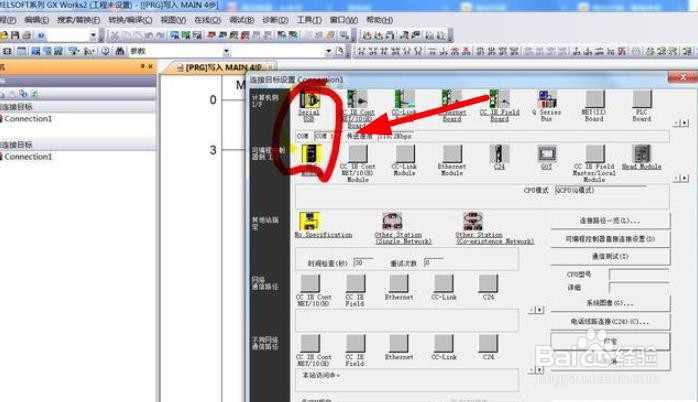Viewport: 698px width, 402px height.
Task: Click the Save icon in the main toolbar
Action: [x=15, y=35]
